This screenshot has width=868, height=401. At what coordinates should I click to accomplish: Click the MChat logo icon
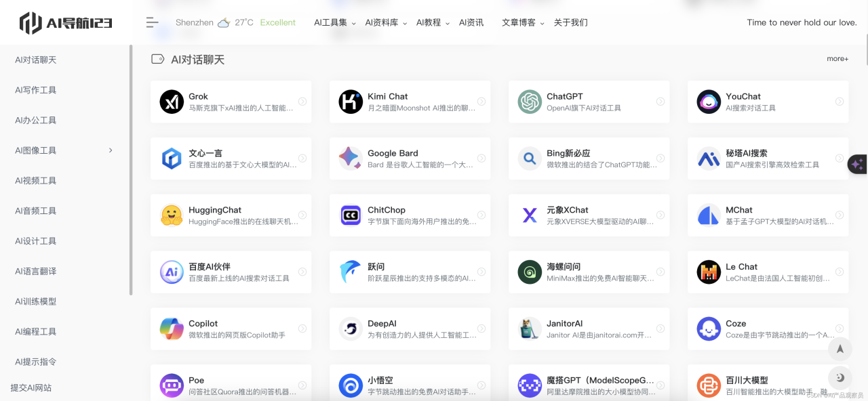click(709, 215)
